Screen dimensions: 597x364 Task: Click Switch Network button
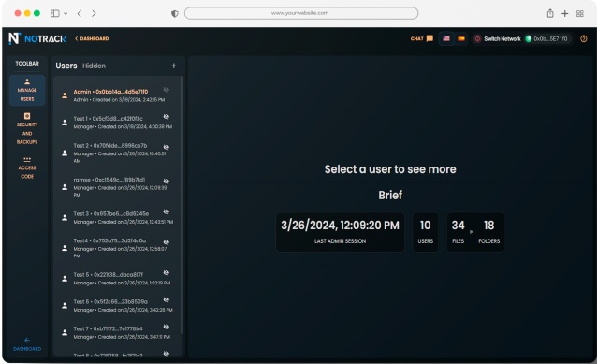(498, 38)
